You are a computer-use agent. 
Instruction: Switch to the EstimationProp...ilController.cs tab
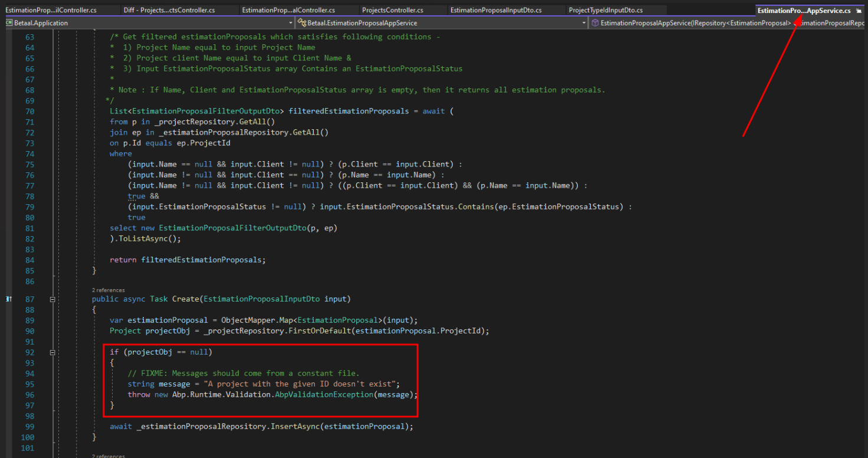(x=51, y=11)
